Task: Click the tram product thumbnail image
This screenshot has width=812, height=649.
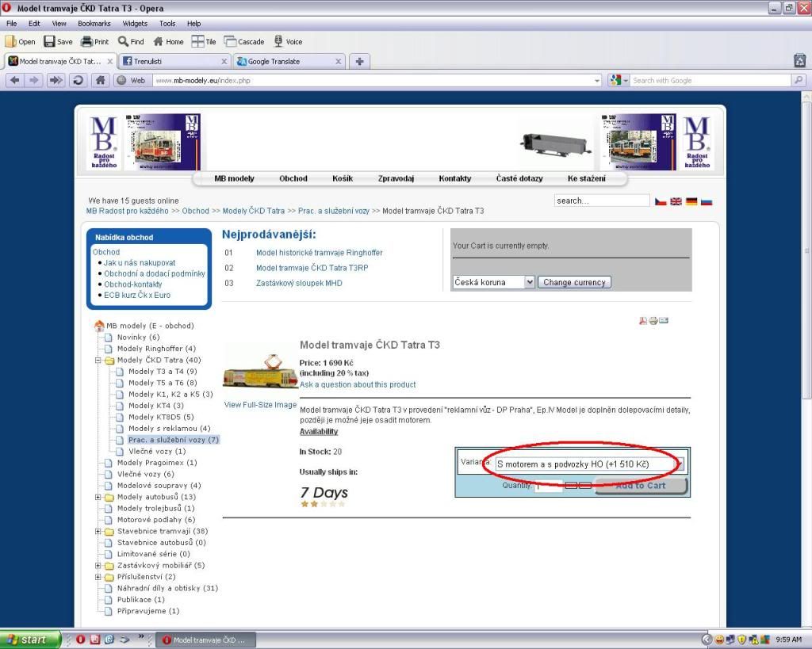Action: (260, 371)
